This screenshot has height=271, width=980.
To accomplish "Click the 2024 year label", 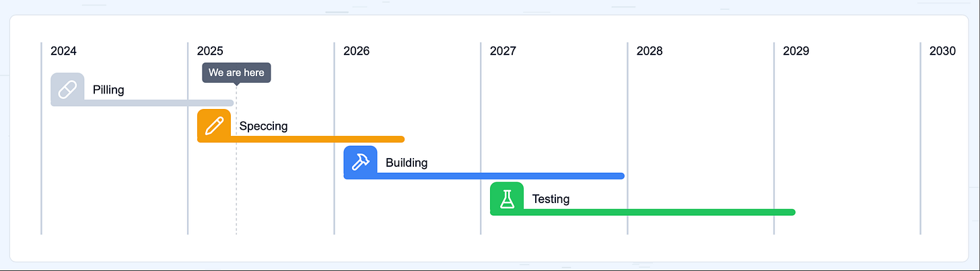I will coord(63,51).
